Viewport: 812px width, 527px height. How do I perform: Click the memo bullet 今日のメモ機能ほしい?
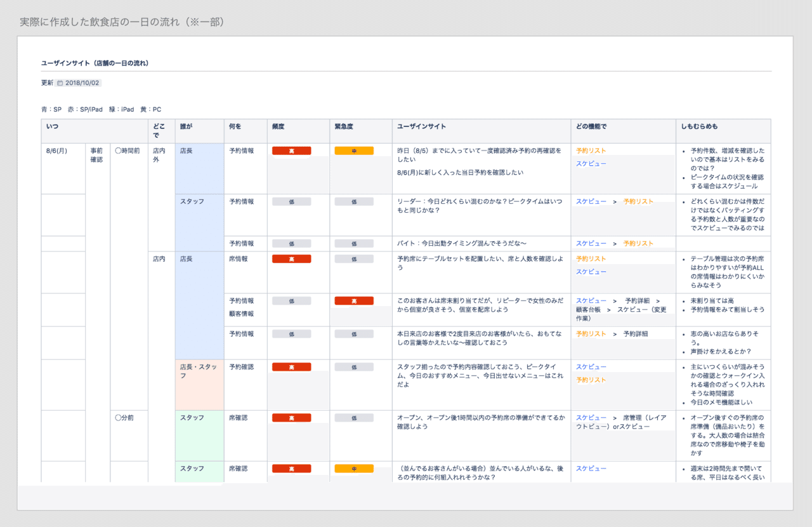pos(722,403)
